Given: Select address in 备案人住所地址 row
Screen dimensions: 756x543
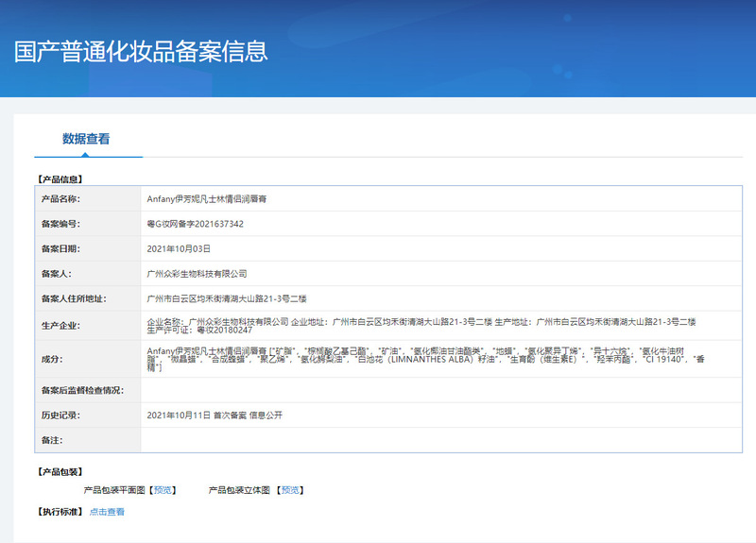Looking at the screenshot, I should (x=227, y=298).
